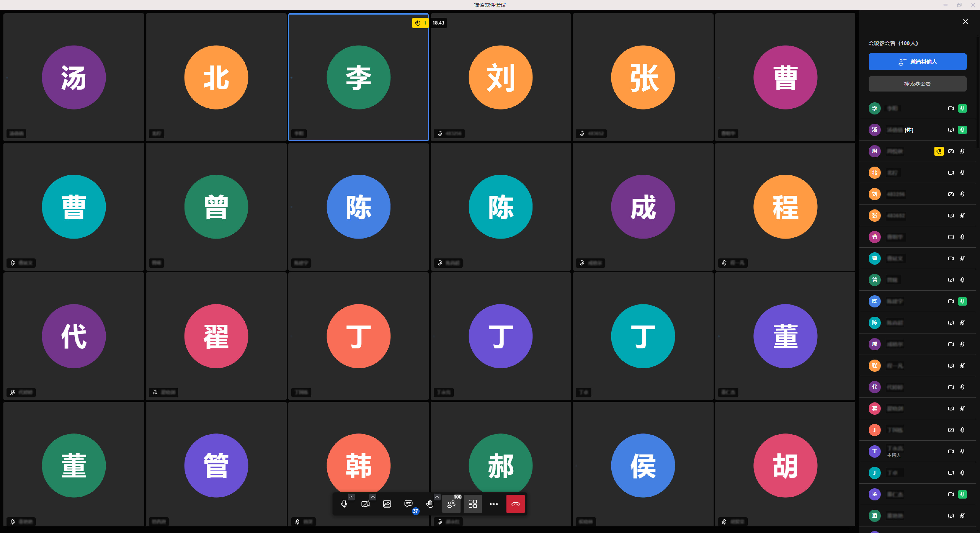Viewport: 980px width, 533px height.
Task: Click camera icon in the host (主持人) row
Action: pyautogui.click(x=951, y=452)
